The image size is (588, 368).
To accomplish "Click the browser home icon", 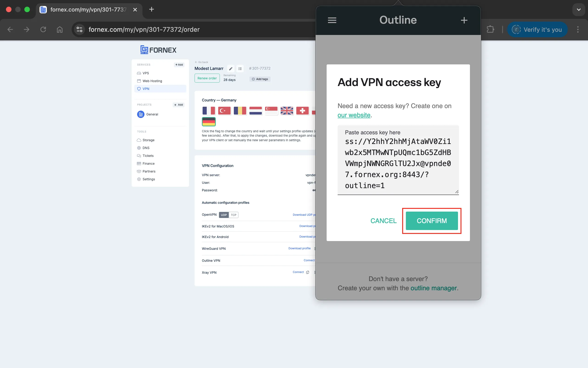I will tap(59, 29).
